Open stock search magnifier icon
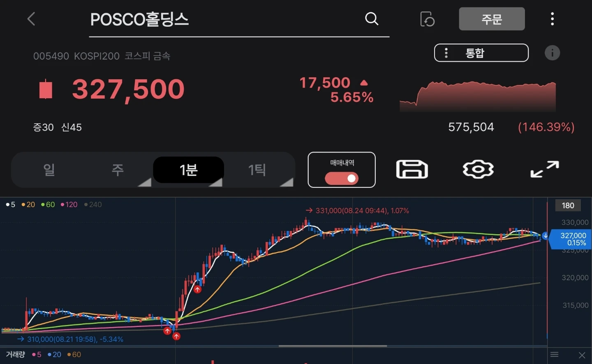The image size is (592, 364). pyautogui.click(x=372, y=18)
